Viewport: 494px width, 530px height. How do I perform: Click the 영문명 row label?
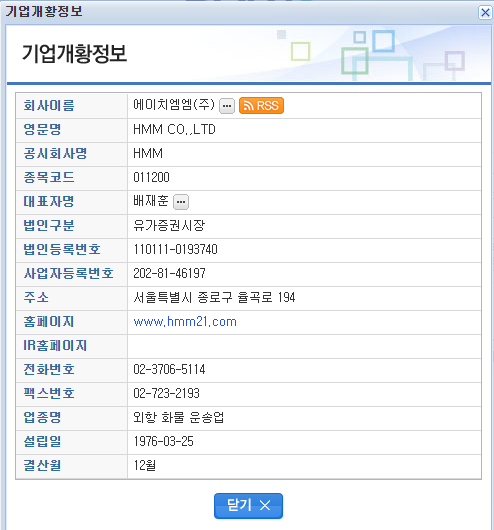42,129
